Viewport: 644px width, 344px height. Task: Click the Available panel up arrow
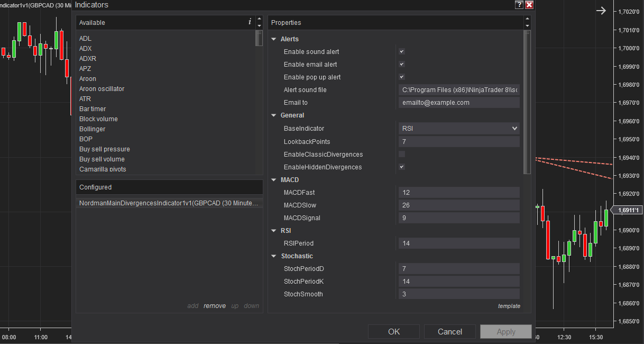coord(259,19)
